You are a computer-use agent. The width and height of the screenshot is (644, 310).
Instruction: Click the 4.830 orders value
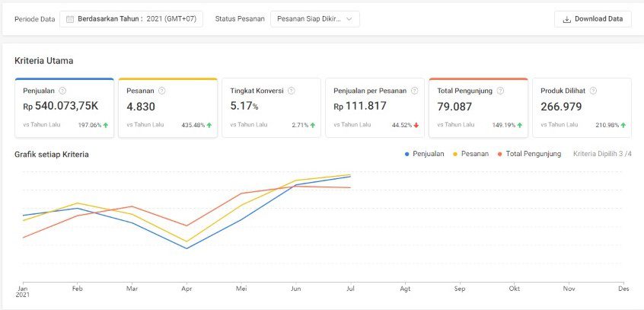coord(141,107)
